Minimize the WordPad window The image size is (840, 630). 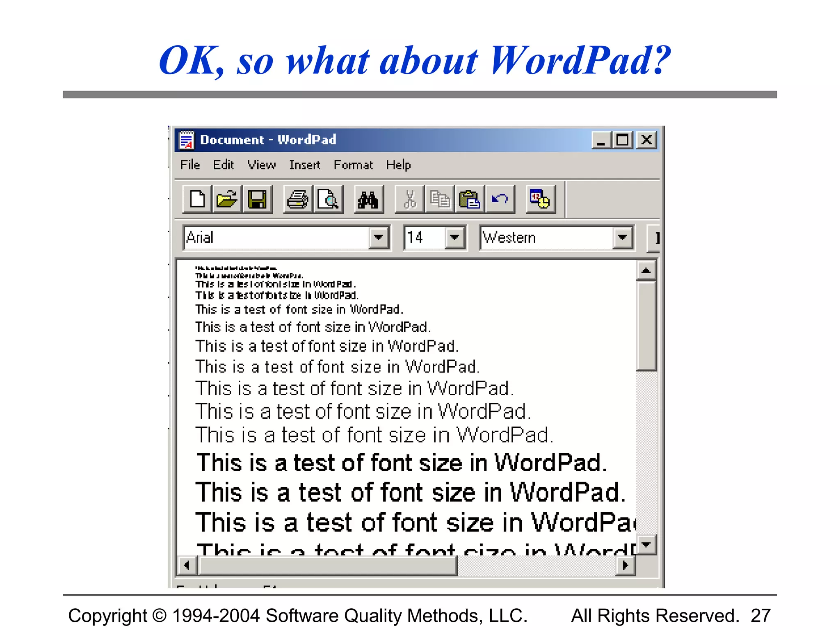pos(602,140)
